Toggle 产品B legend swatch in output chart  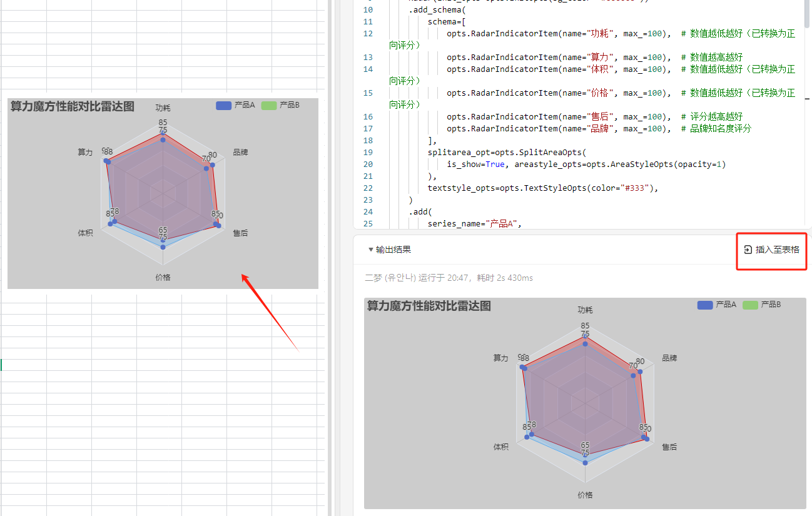750,305
